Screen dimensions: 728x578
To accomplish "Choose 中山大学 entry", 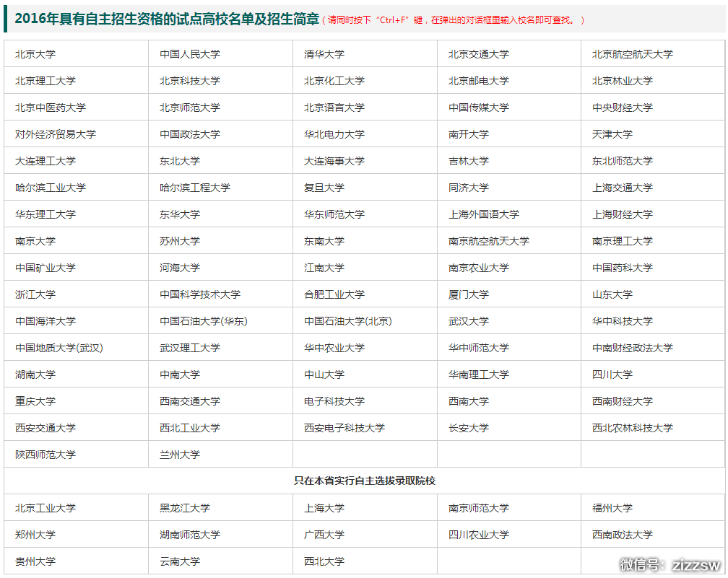I will point(324,375).
